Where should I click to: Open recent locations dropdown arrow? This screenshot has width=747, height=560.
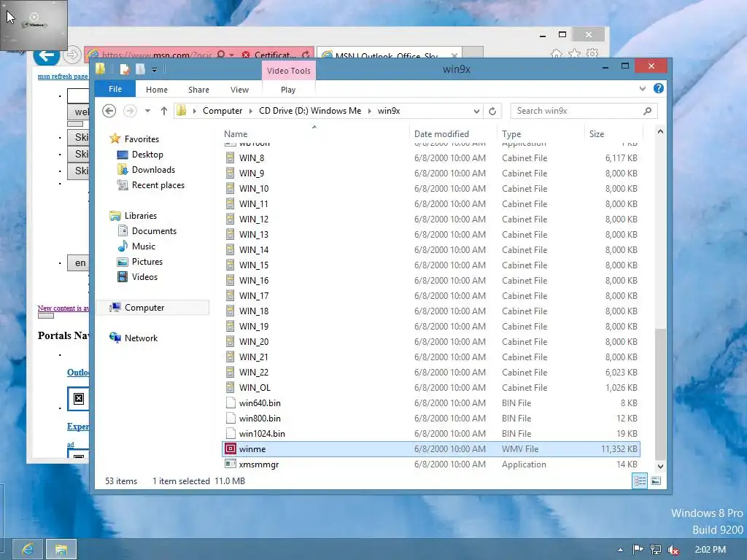click(x=147, y=111)
